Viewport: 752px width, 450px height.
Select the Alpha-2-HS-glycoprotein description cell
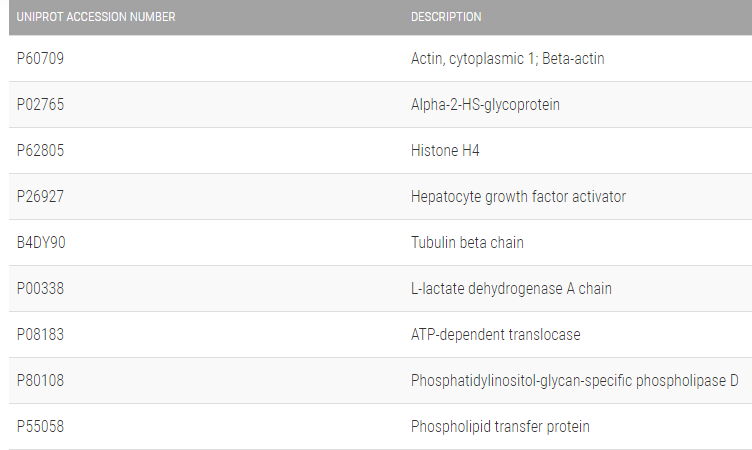485,105
